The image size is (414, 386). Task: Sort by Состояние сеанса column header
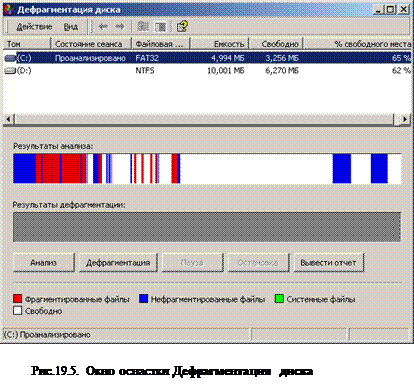tap(91, 44)
